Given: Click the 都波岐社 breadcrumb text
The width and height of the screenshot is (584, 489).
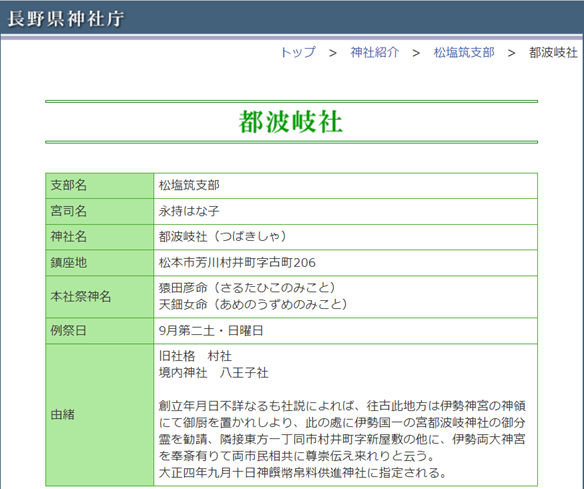Looking at the screenshot, I should [x=553, y=53].
